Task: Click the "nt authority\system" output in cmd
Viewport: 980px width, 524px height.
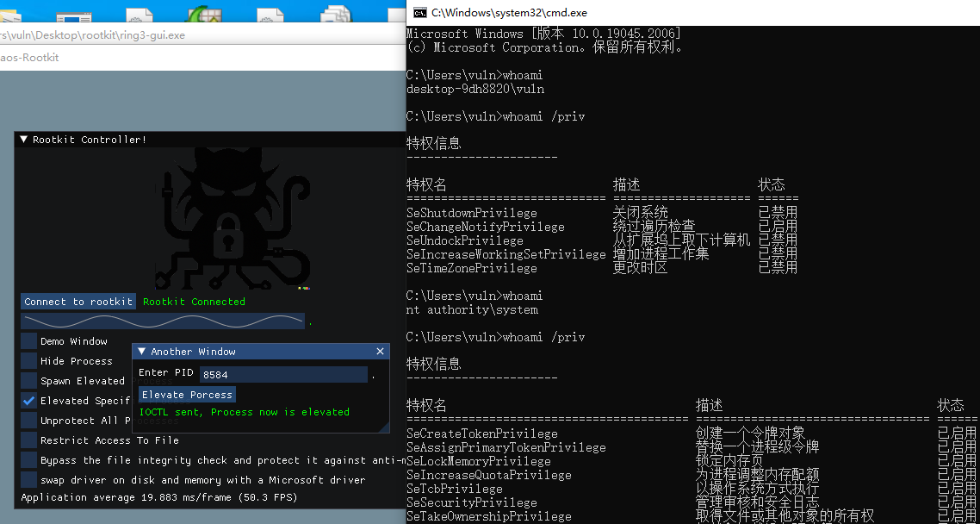Action: pyautogui.click(x=472, y=309)
